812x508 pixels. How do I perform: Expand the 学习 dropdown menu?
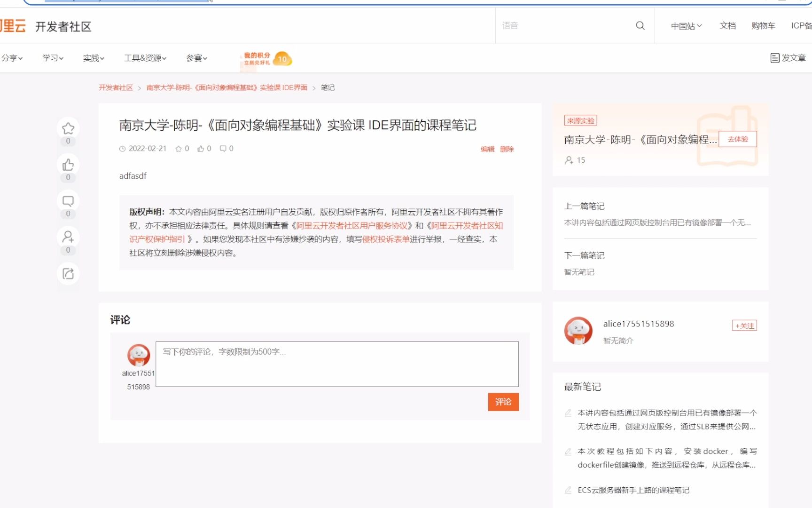point(53,58)
